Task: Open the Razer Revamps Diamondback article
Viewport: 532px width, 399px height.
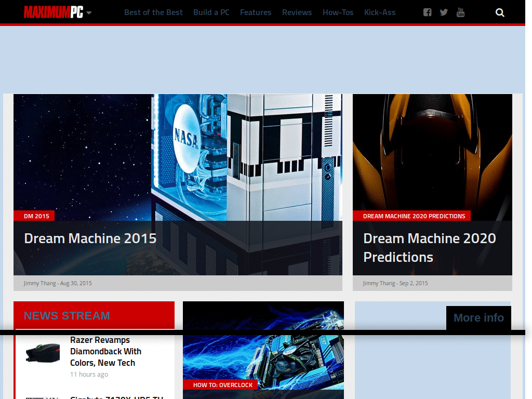Action: tap(105, 351)
